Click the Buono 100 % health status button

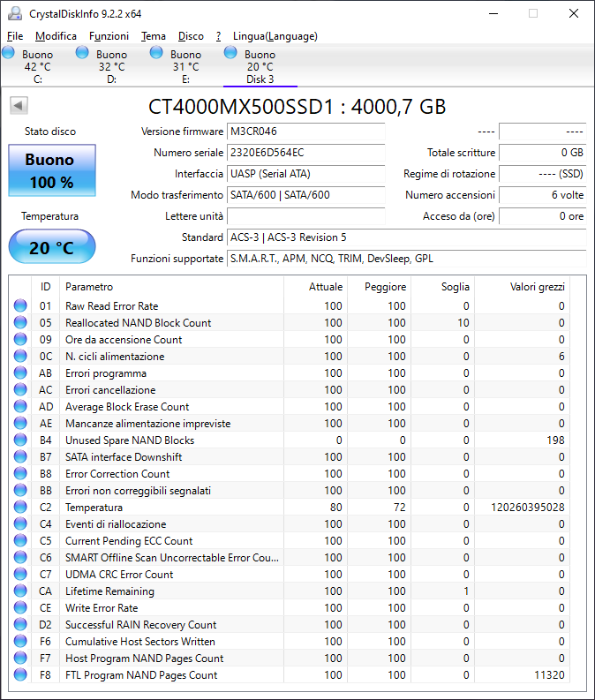52,170
